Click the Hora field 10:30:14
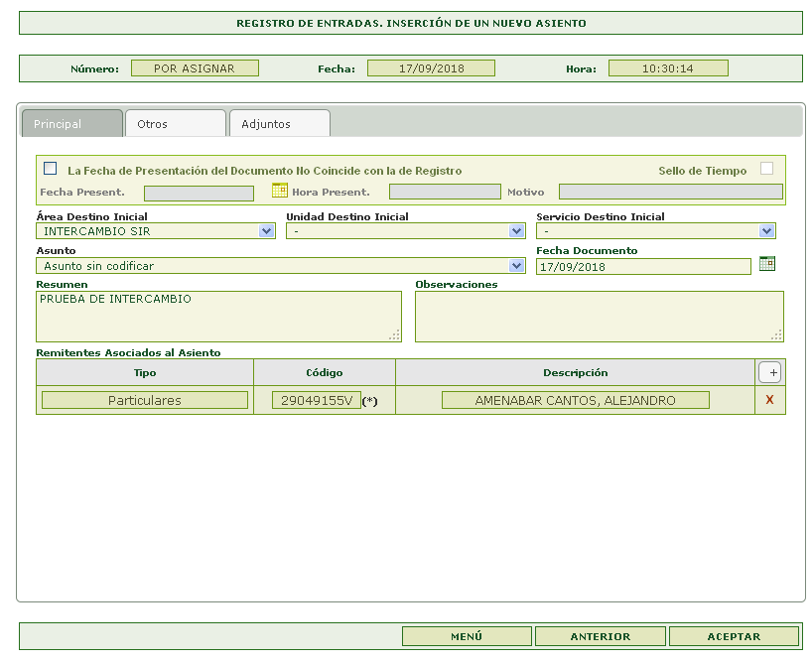This screenshot has height=662, width=812. pos(668,68)
